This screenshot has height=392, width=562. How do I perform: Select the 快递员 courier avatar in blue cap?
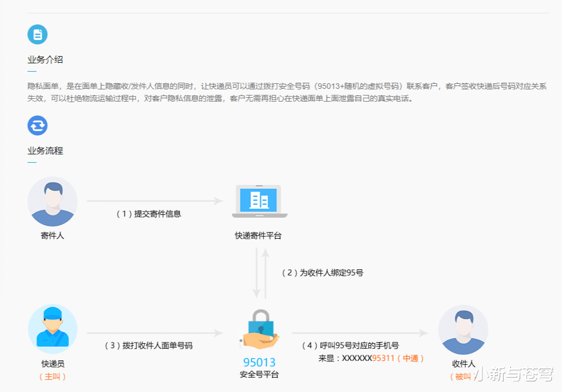(53, 329)
